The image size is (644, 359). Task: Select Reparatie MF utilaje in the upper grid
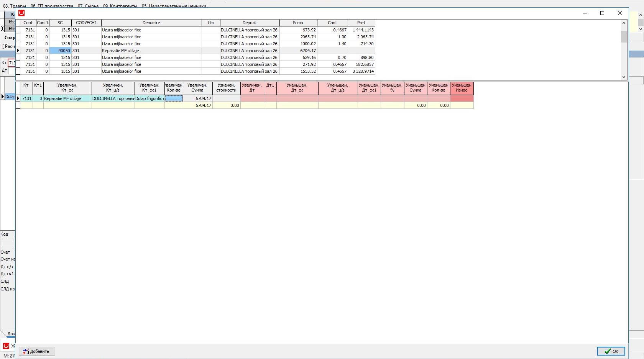151,51
